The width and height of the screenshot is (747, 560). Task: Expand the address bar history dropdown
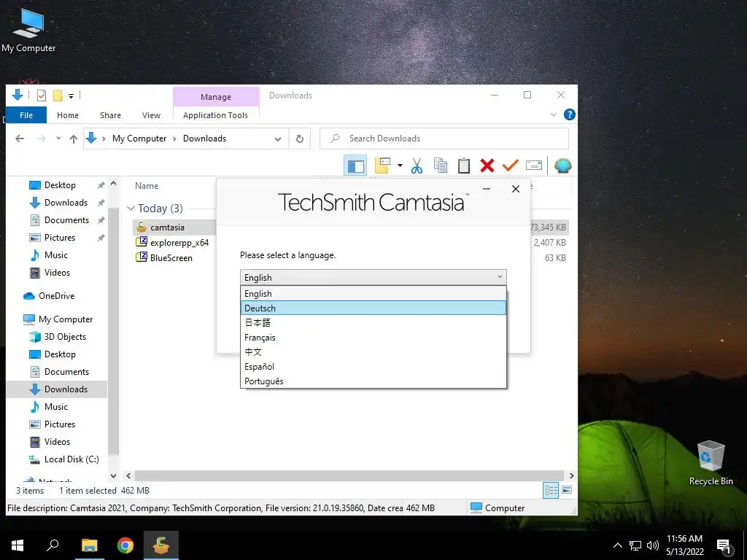(x=278, y=139)
